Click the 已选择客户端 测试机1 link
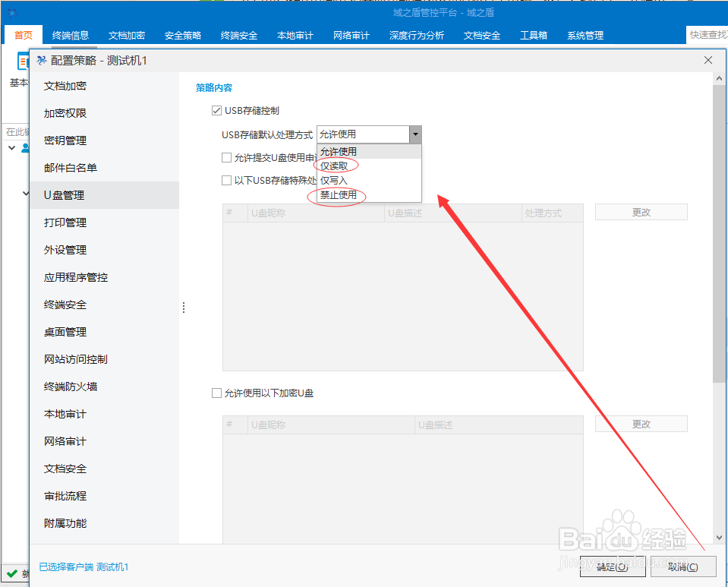The width and height of the screenshot is (728, 587). pyautogui.click(x=84, y=567)
